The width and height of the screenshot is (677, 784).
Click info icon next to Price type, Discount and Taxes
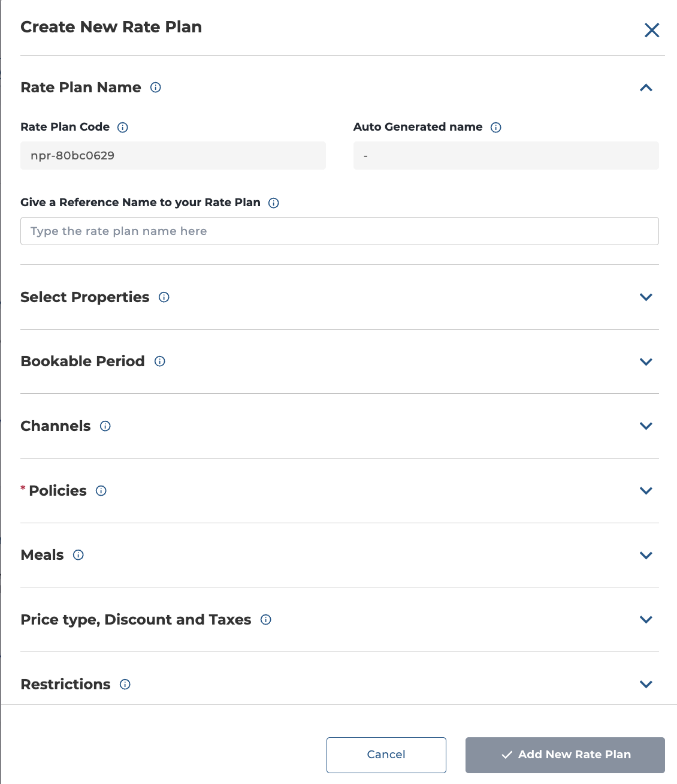click(x=266, y=620)
